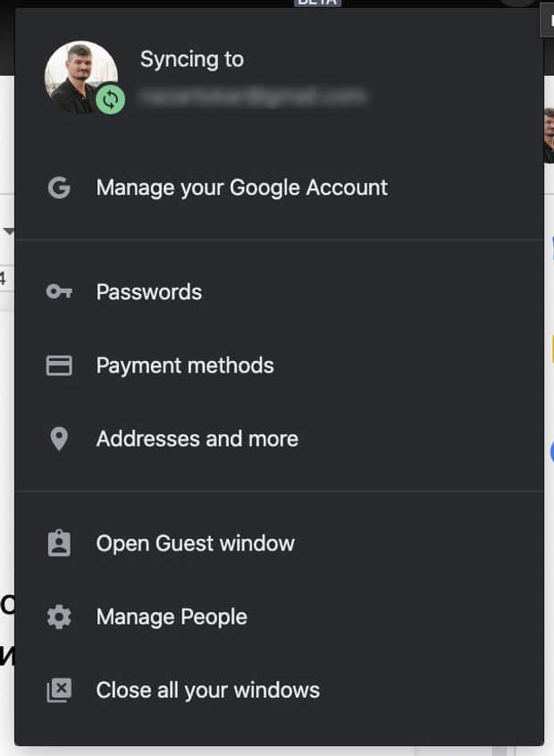Expand the dropdown arrow behind the menu's left edge
This screenshot has width=554, height=756.
(9, 231)
